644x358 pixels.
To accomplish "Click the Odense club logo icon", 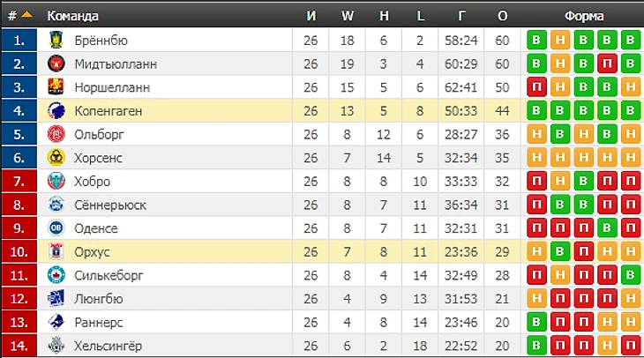I will pos(56,228).
